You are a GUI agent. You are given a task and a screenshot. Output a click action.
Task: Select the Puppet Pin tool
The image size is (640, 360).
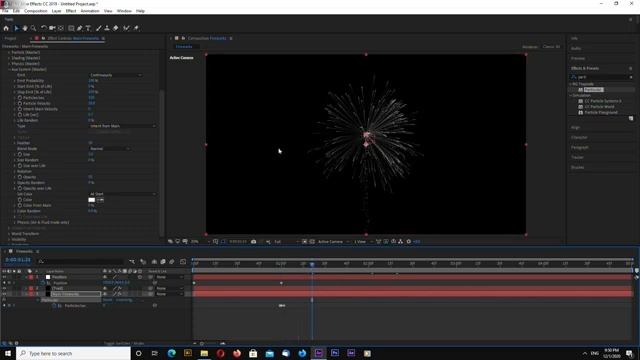tap(136, 28)
